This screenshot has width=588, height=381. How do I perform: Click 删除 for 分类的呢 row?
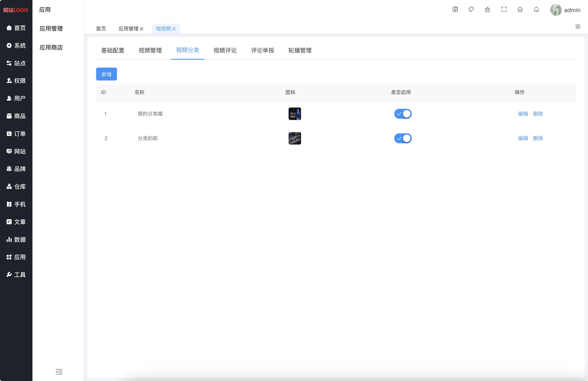click(538, 138)
